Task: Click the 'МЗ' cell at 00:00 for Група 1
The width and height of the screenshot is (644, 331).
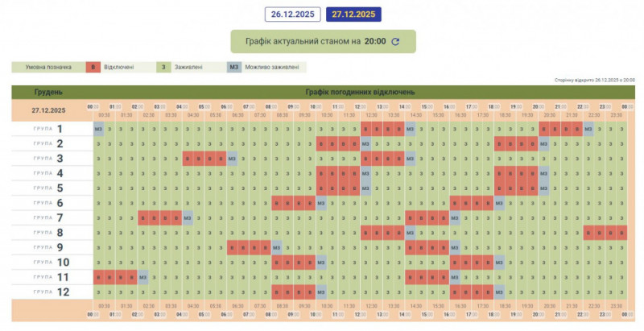Action: [x=97, y=129]
